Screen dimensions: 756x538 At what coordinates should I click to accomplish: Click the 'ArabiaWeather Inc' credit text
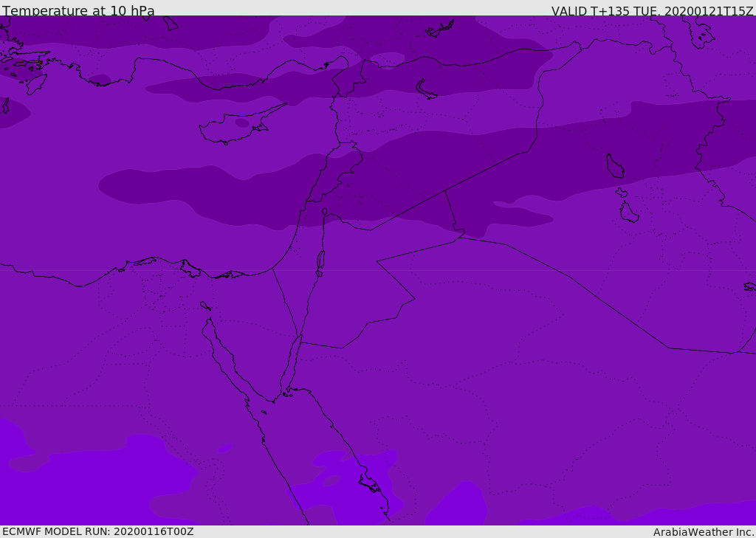point(703,532)
